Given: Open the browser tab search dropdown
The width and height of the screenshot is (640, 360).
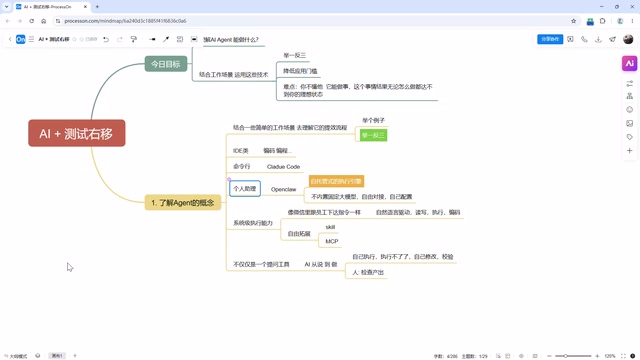Looking at the screenshot, I should coord(7,7).
